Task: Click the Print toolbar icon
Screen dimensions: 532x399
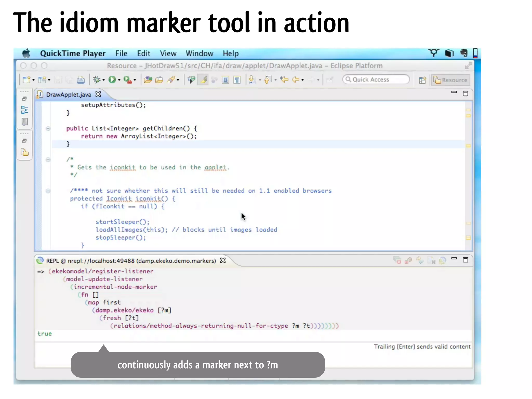Action: click(x=81, y=80)
